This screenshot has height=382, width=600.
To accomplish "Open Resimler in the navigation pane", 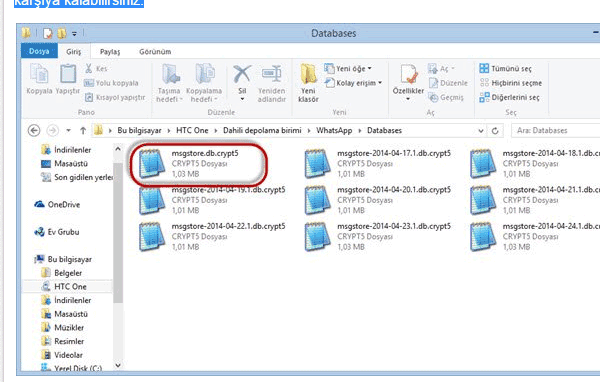I will pyautogui.click(x=62, y=341).
